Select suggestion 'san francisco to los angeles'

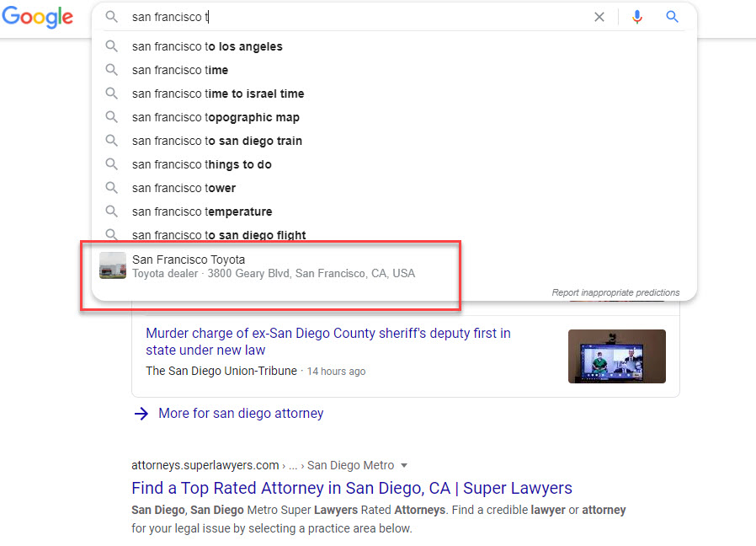coord(207,46)
